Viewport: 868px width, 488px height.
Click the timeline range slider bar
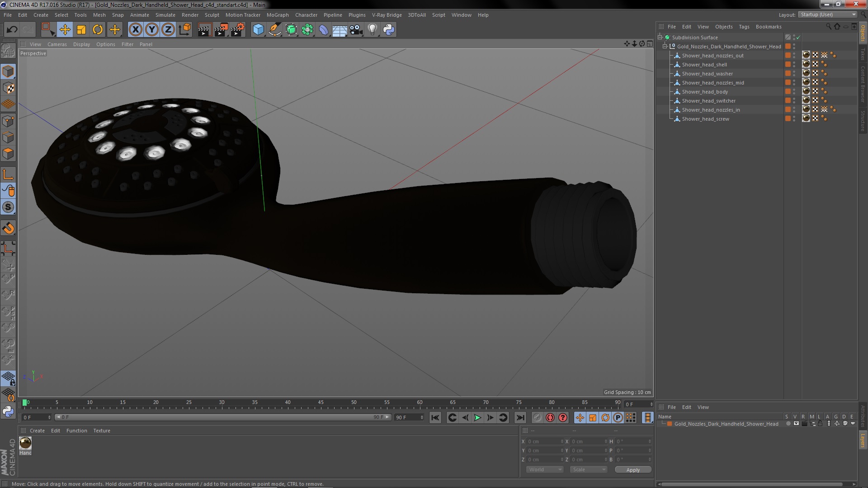pos(224,417)
